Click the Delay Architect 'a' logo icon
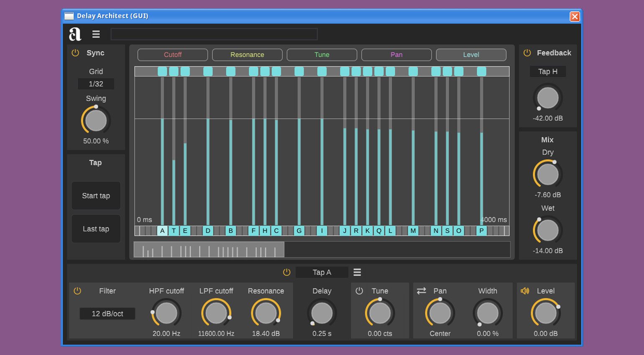 (x=75, y=34)
